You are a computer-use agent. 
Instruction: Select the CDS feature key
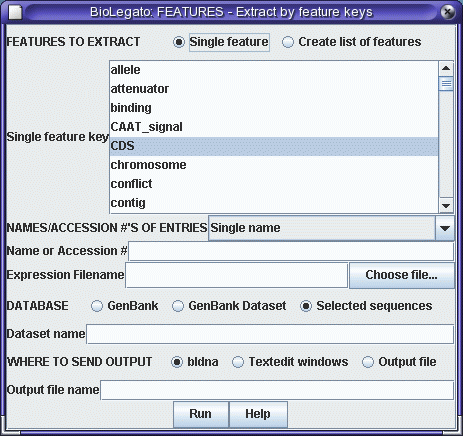click(x=274, y=146)
